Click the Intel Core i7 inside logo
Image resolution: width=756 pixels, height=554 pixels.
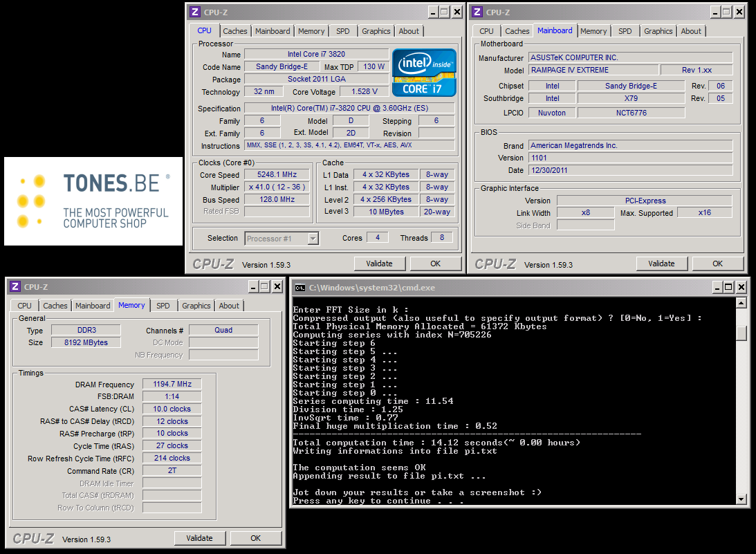coord(424,73)
